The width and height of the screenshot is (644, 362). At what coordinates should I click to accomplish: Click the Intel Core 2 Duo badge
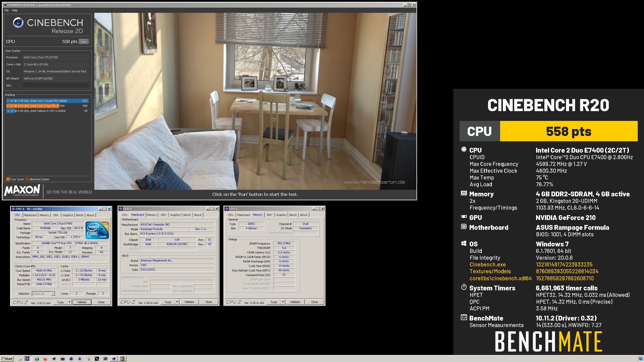point(97,230)
